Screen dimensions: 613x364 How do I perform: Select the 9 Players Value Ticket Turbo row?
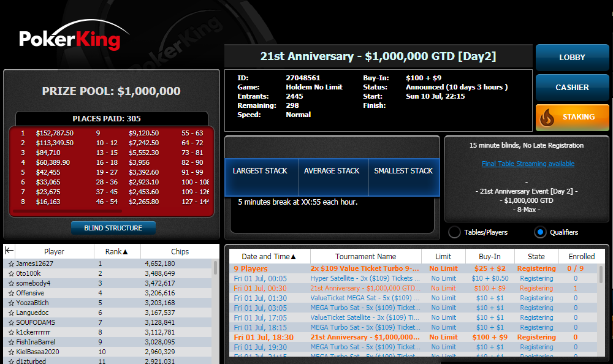click(x=414, y=268)
